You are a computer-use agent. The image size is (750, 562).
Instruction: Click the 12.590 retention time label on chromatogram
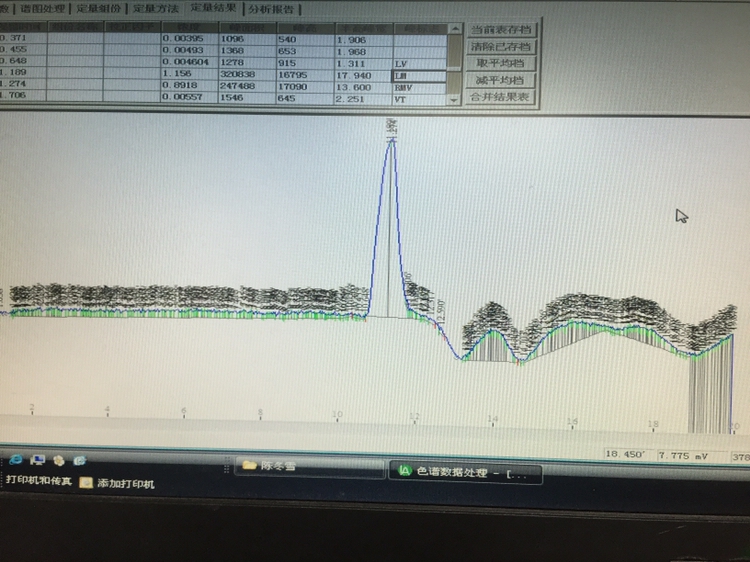coord(441,310)
